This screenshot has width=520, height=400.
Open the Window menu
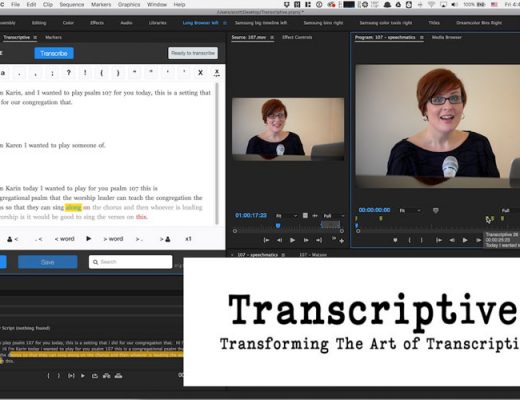pyautogui.click(x=157, y=5)
